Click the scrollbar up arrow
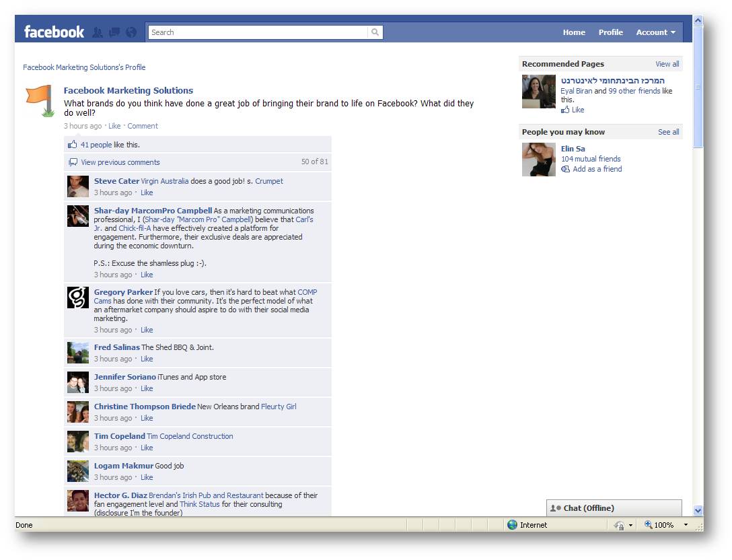The height and width of the screenshot is (560, 732). (x=698, y=20)
